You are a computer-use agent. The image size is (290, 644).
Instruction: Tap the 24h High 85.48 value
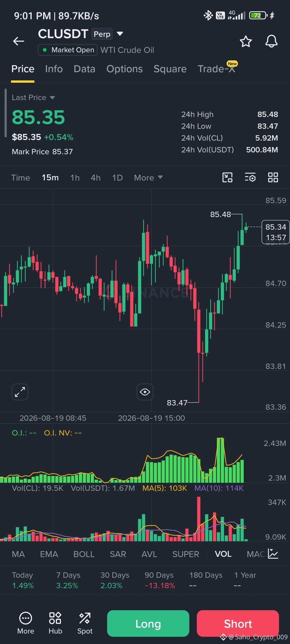[268, 114]
